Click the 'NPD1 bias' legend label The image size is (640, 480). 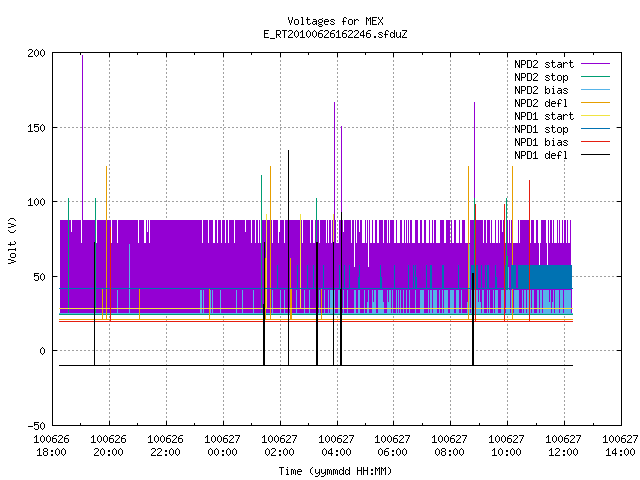click(541, 142)
